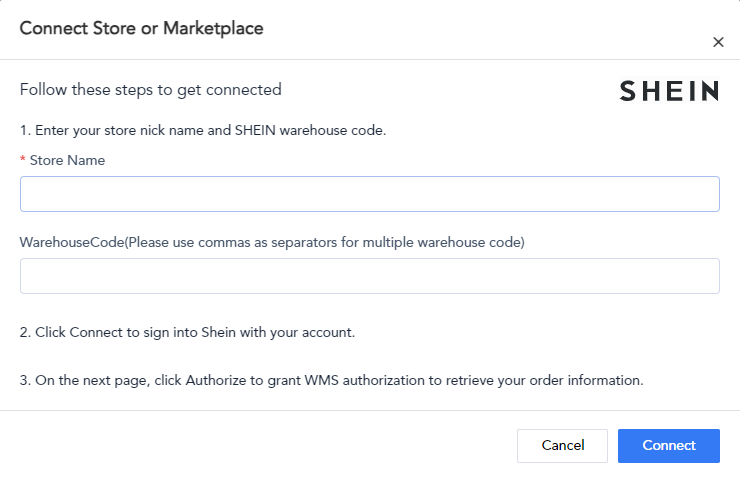This screenshot has width=740, height=478.
Task: Click the Cancel button
Action: tap(562, 445)
